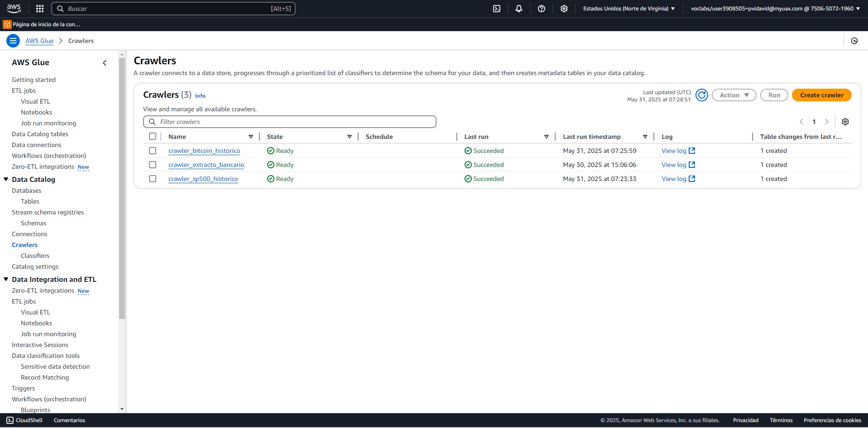Open Comentarios in the footer
This screenshot has width=868, height=428.
(x=69, y=420)
